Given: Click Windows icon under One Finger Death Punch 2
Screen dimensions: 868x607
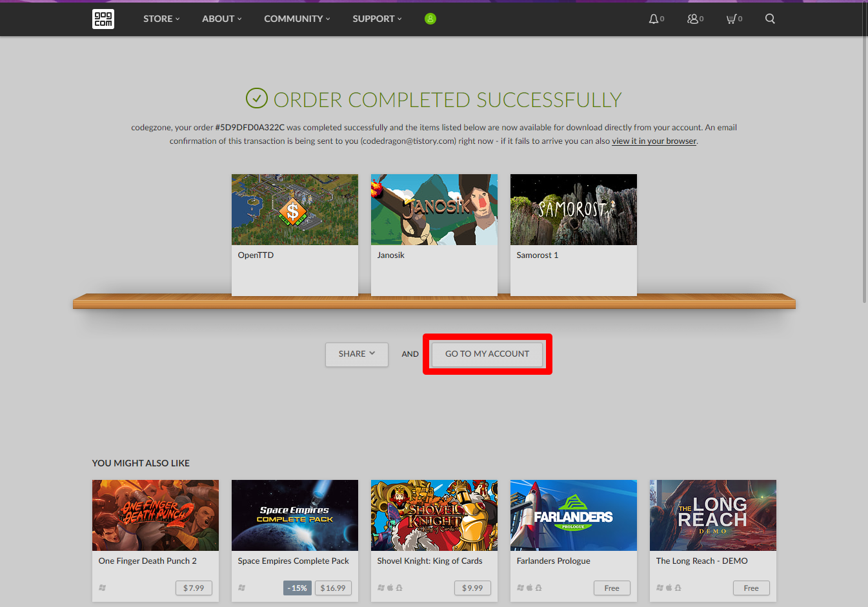Looking at the screenshot, I should point(102,588).
